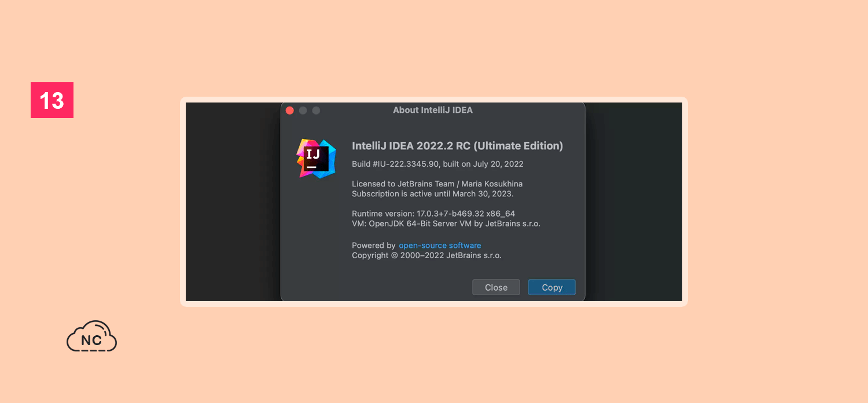Click the Subscription is active until line
The height and width of the screenshot is (403, 868).
[433, 194]
